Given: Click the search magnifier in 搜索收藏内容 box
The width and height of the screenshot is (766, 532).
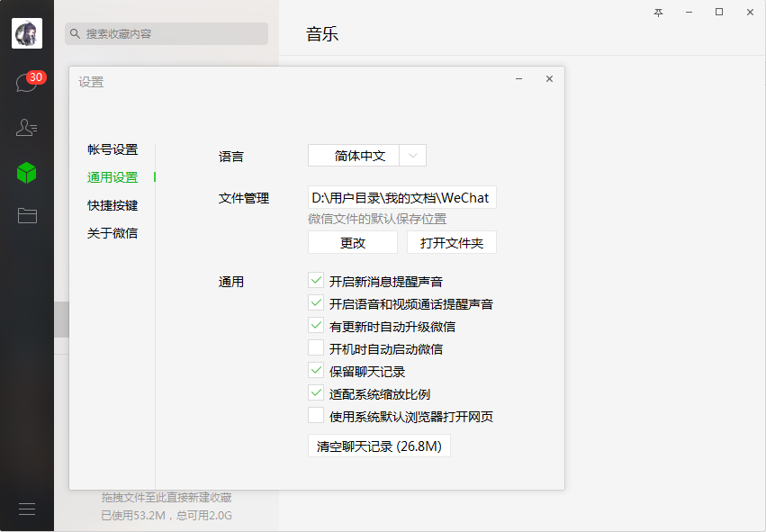Looking at the screenshot, I should point(73,33).
